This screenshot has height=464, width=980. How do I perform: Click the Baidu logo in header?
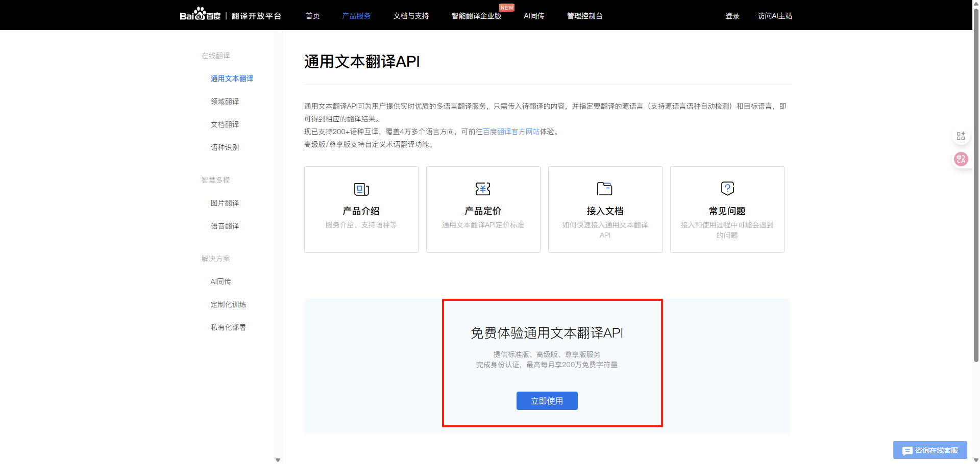(x=200, y=15)
